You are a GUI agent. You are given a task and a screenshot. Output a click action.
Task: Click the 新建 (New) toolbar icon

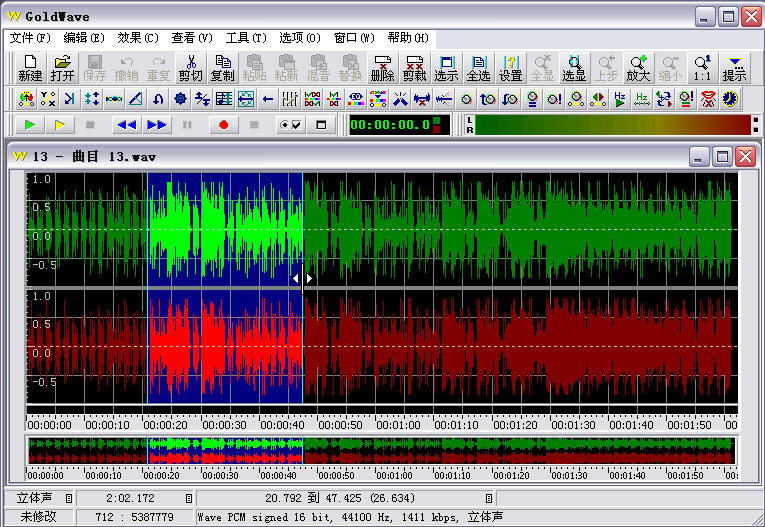(30, 67)
